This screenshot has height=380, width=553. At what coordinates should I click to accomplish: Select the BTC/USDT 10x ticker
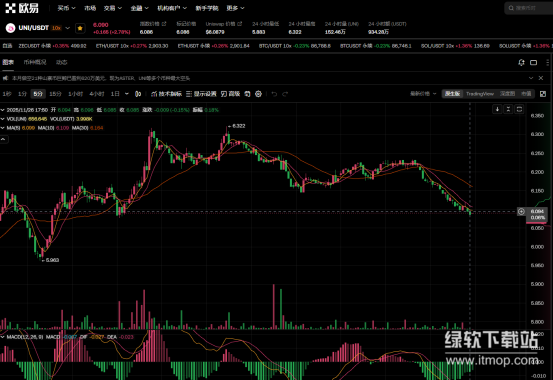[x=294, y=46]
